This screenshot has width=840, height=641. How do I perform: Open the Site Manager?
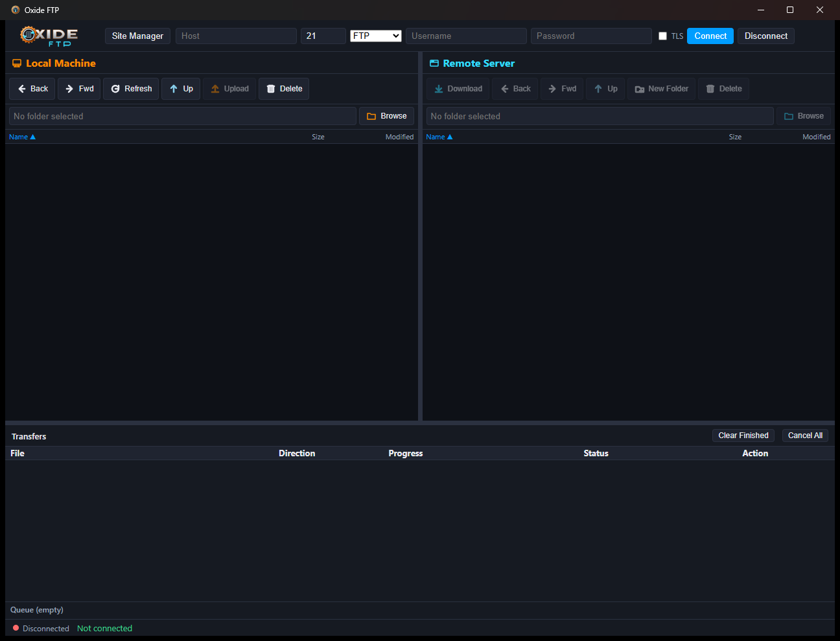[x=137, y=36]
